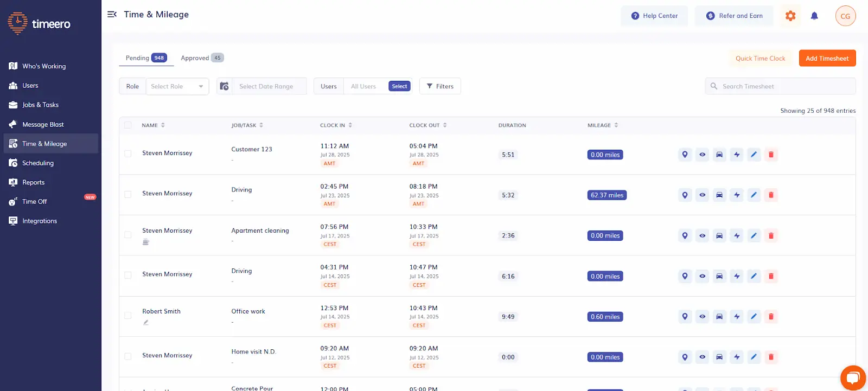View details eye icon for Customer 123 entry
Screen dimensions: 868x391
pos(703,155)
